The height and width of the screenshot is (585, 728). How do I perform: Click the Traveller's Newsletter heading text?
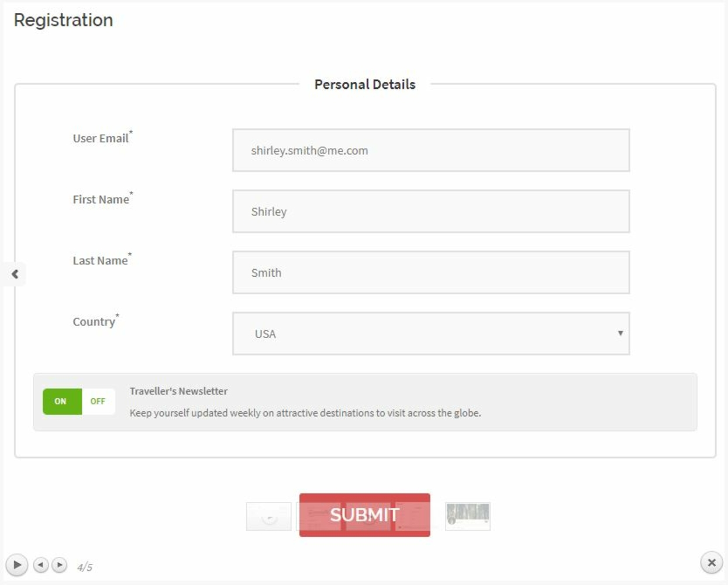click(x=178, y=391)
